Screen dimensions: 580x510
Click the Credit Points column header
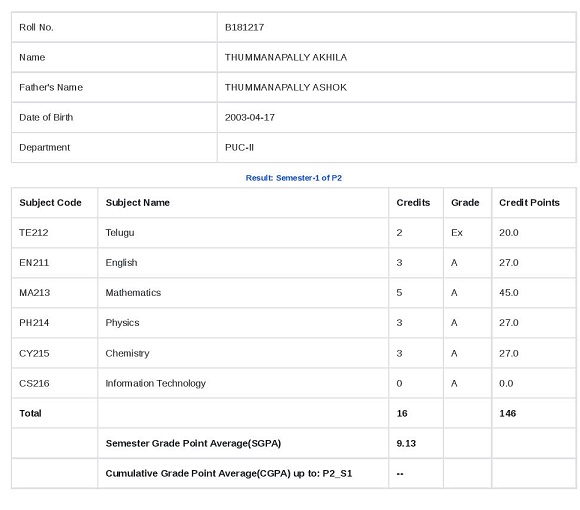coord(529,203)
